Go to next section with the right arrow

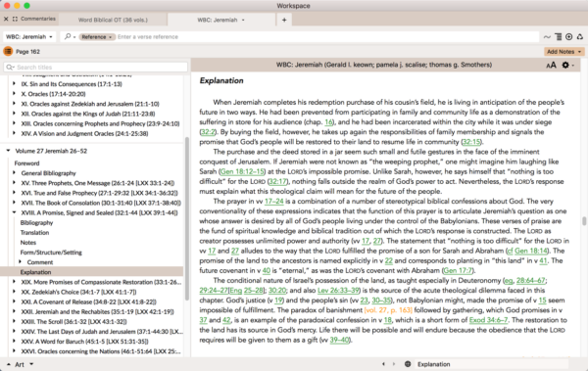click(394, 364)
